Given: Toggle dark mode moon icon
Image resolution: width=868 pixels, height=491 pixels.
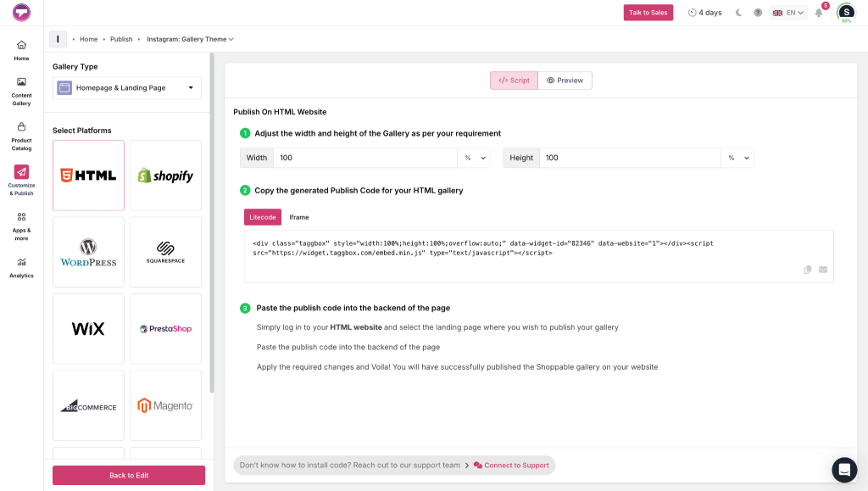Looking at the screenshot, I should pyautogui.click(x=738, y=12).
